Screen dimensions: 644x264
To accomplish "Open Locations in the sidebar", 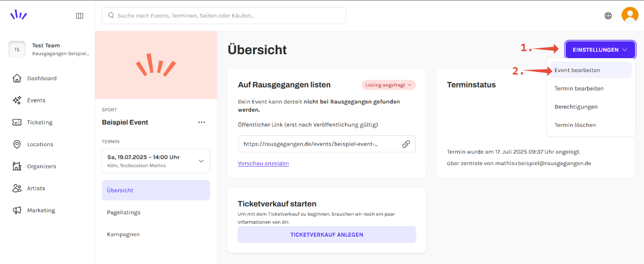I will [40, 144].
